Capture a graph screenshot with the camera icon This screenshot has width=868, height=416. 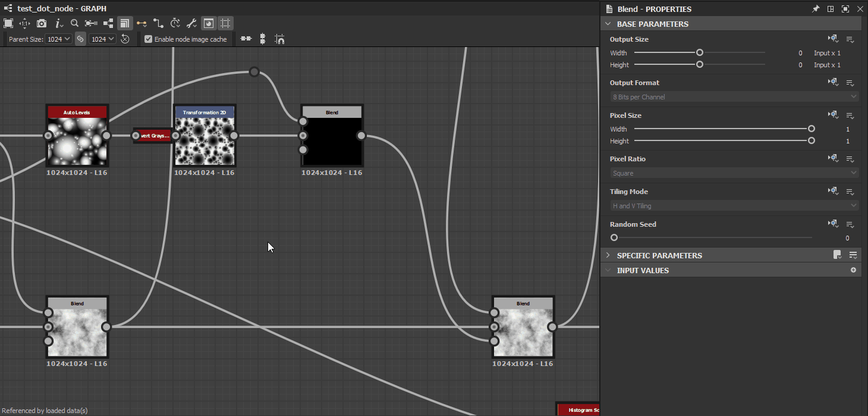[x=40, y=23]
